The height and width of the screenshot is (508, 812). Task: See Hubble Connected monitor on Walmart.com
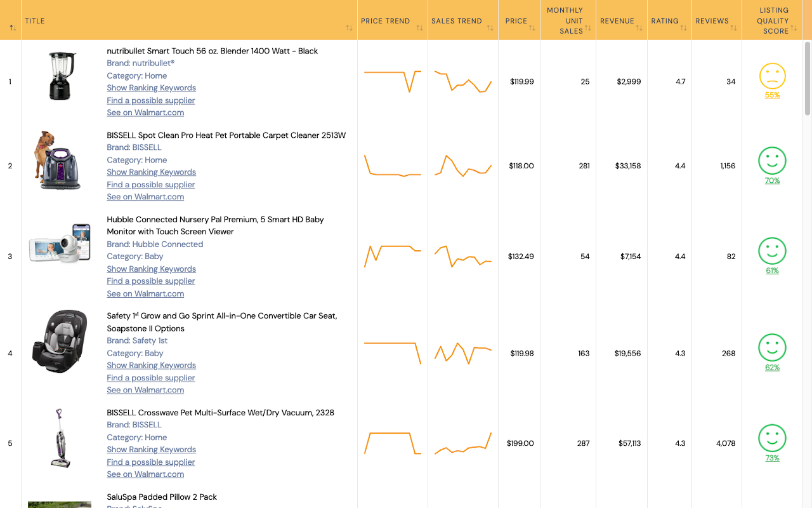coord(145,293)
